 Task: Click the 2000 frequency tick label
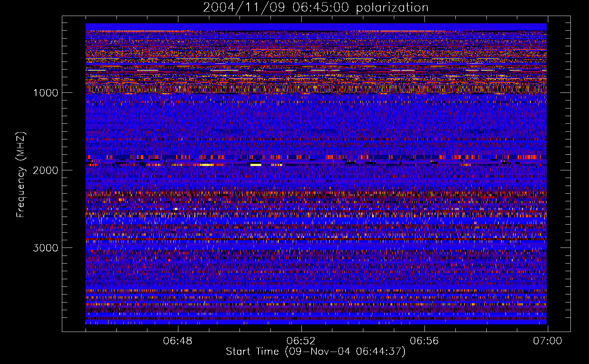[46, 170]
